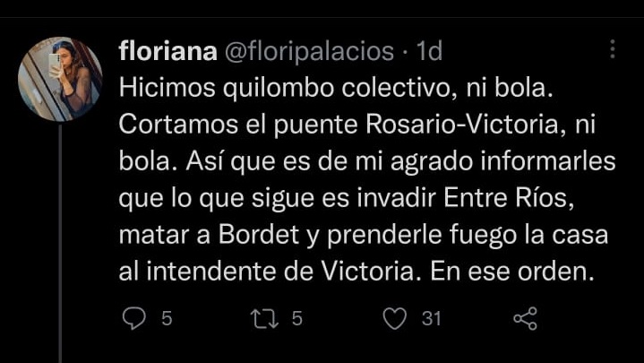The image size is (644, 363).
Task: Open the three-dot more options menu
Action: pos(613,49)
